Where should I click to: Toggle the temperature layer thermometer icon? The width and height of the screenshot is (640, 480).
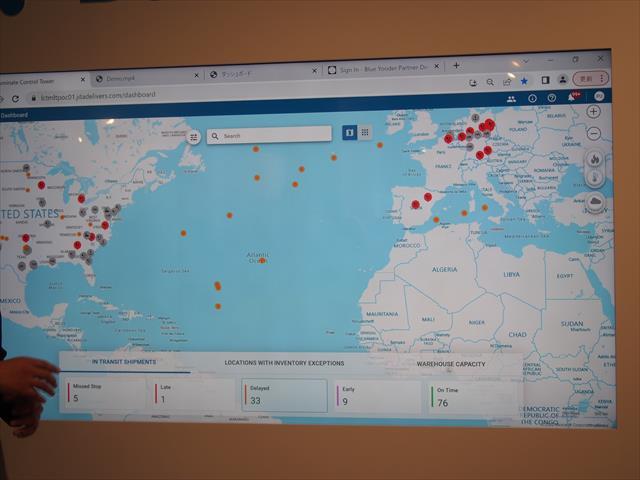coord(596,178)
